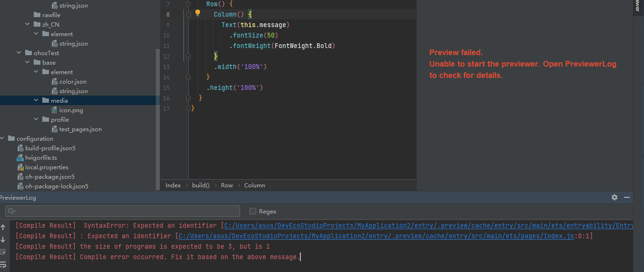
Task: Click the test_pages.json file icon
Action: coord(55,129)
